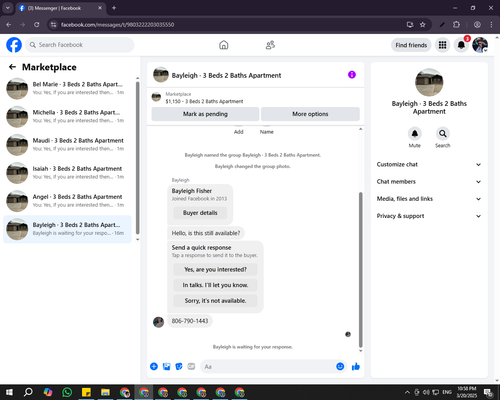Open the browser extensions puzzle icon

coord(456,24)
